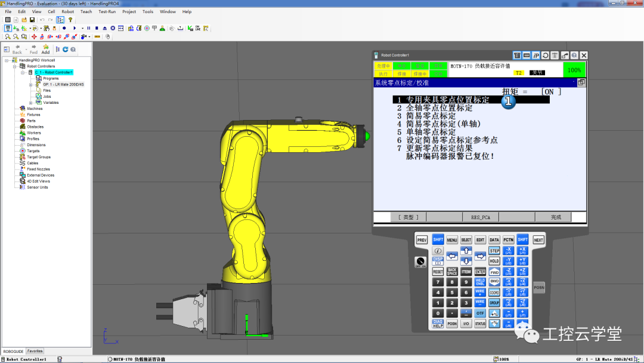Click the iP icon in pendant header

pos(536,56)
